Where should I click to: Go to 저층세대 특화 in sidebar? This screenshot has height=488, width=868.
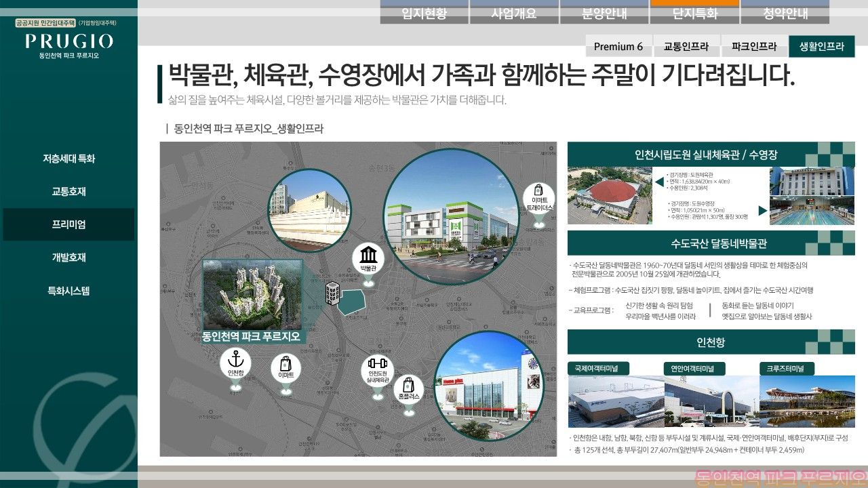tap(68, 159)
